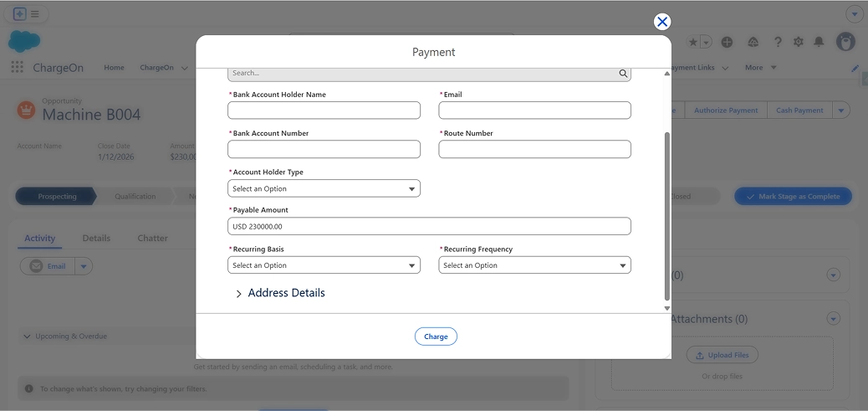Open more actions dropdown beside Cash Payment
Image resolution: width=868 pixels, height=411 pixels.
point(841,110)
